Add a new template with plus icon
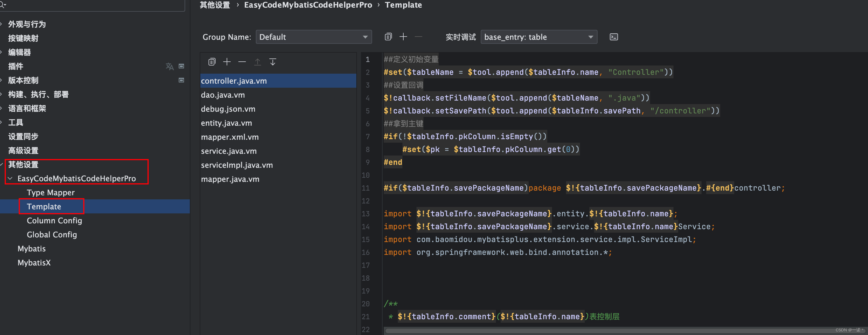 click(x=226, y=62)
